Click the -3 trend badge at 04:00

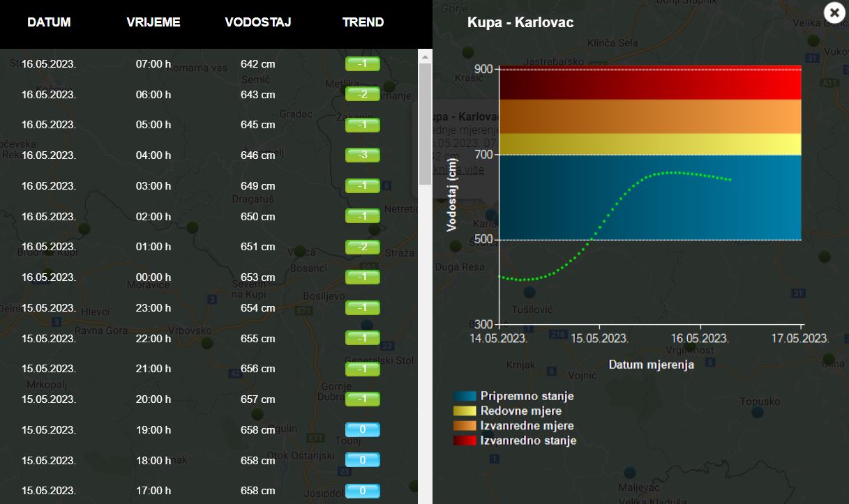click(x=362, y=155)
